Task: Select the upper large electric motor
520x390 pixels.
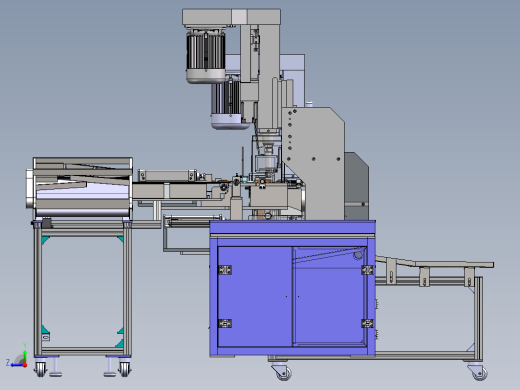Action: (x=206, y=55)
